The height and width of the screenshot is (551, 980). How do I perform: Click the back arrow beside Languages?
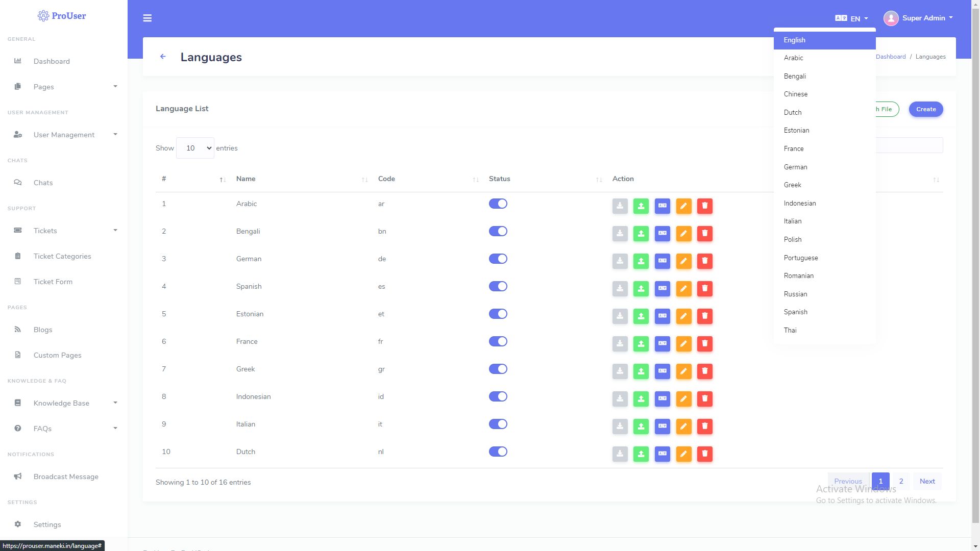(163, 57)
